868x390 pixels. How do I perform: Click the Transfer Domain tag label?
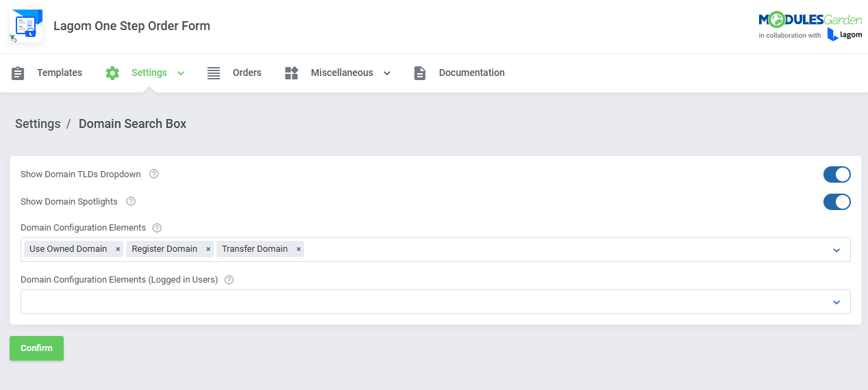click(255, 249)
